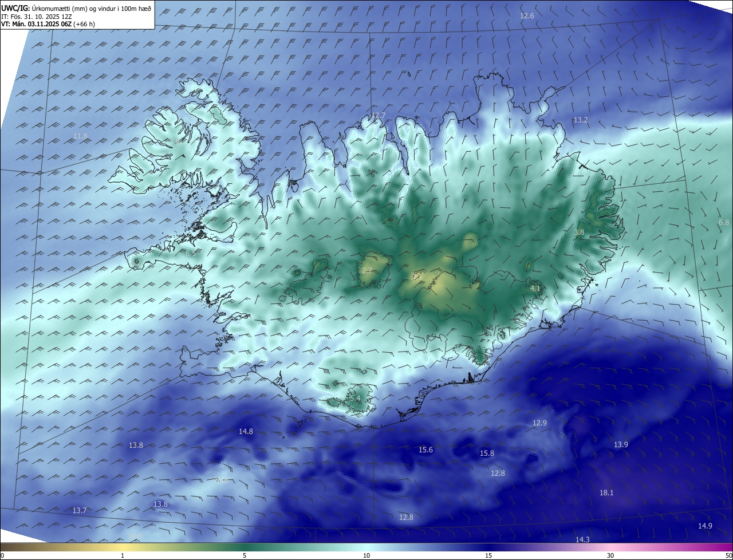
Task: Click the 5.4 value label
Action: 355,398
